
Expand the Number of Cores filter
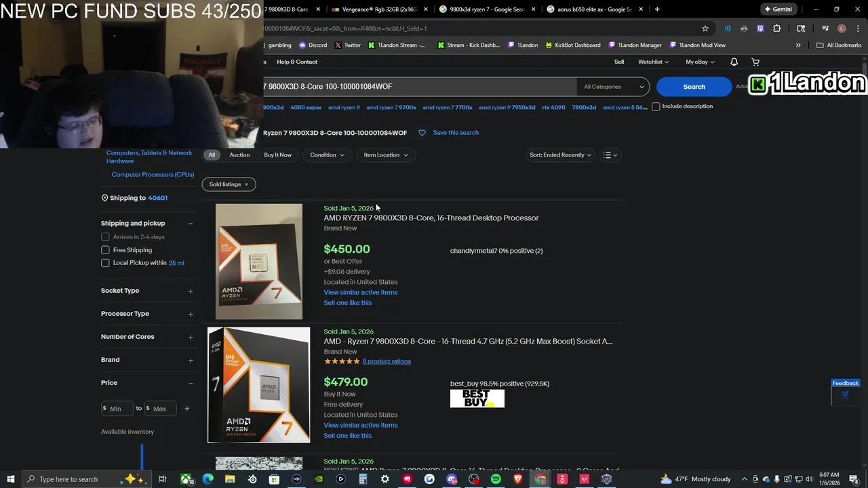[x=191, y=338]
